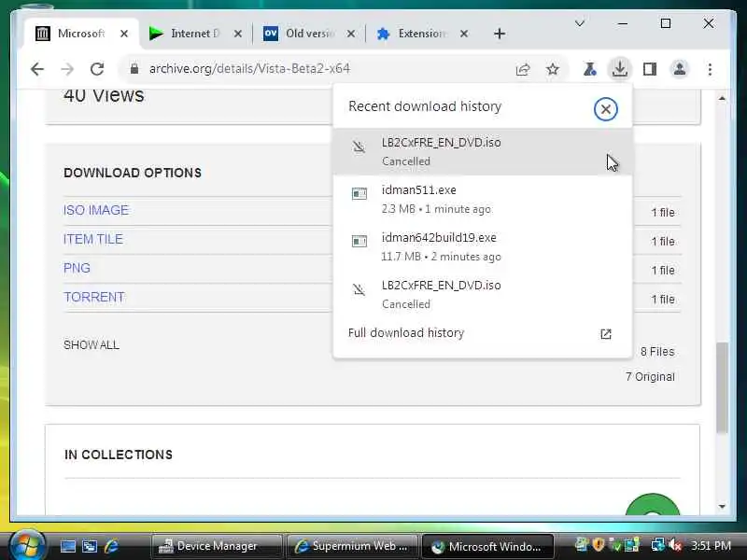This screenshot has height=560, width=747.
Task: Close the Extensions tab
Action: 463,34
